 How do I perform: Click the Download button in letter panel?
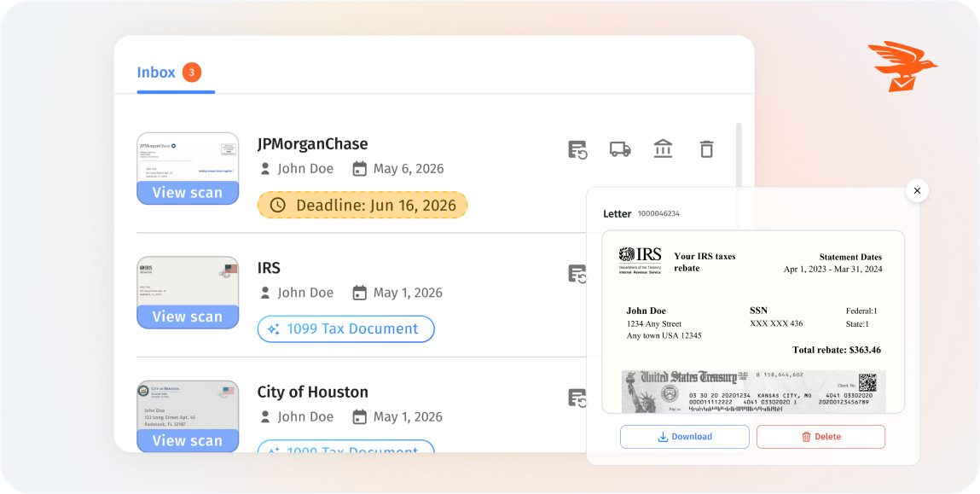point(684,437)
